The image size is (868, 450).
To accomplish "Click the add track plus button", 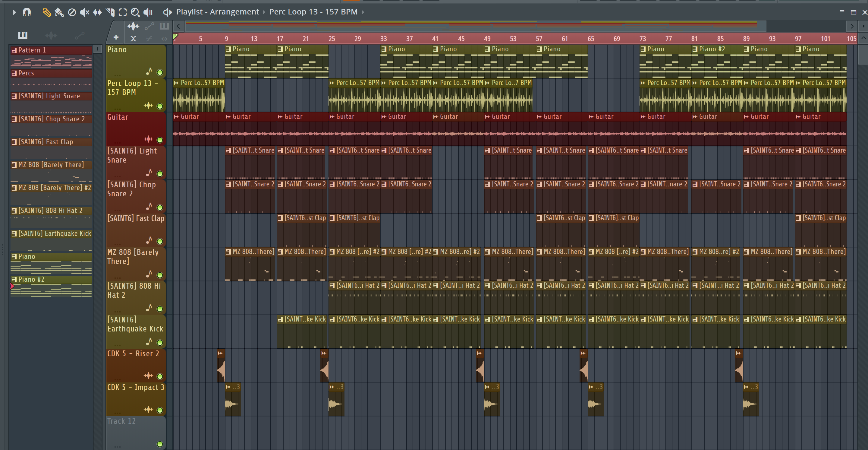I will tap(116, 37).
